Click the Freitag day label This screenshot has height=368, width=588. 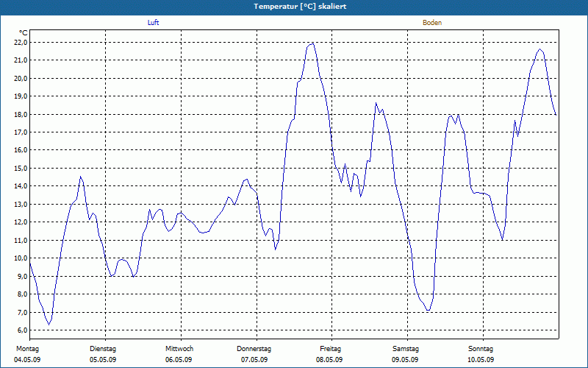(330, 349)
